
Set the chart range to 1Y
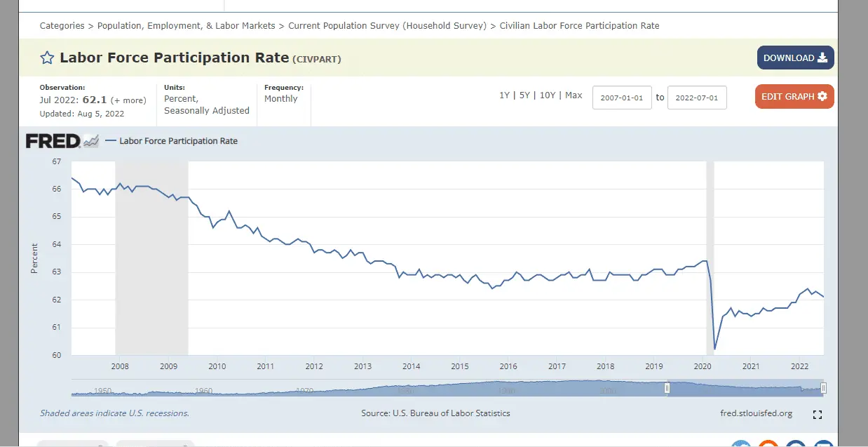coord(504,95)
